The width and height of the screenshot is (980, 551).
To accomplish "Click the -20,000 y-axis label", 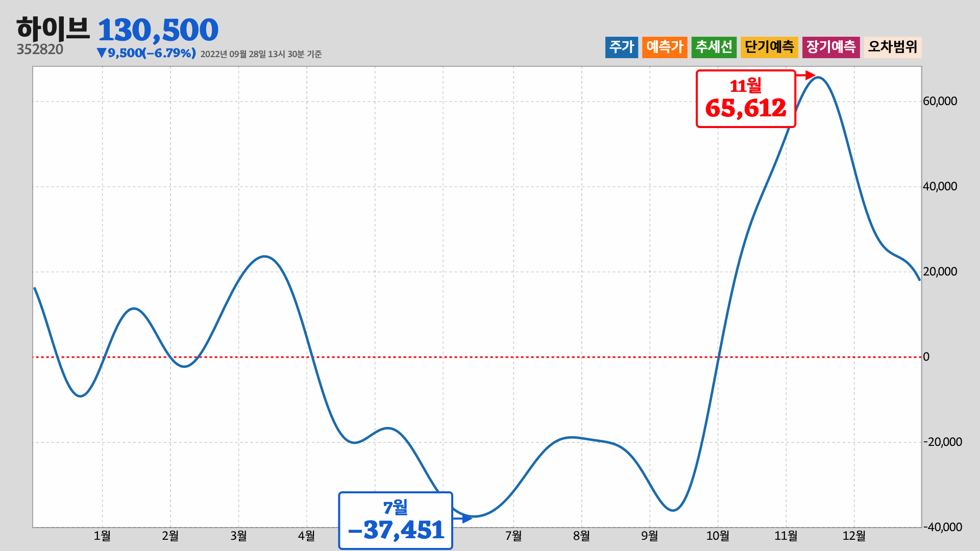I will (943, 442).
